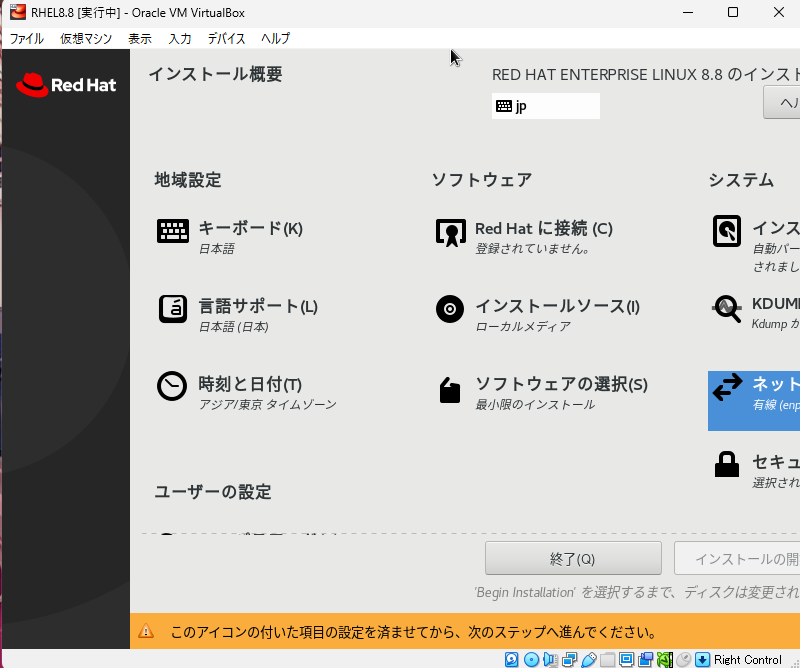Click the インストール概要 heading
Screen dimensions: 800x668
(x=215, y=75)
